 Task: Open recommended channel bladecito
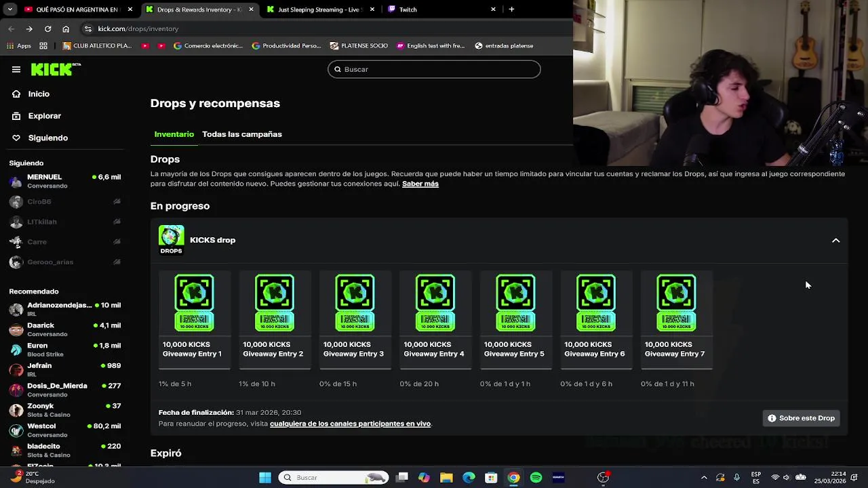pos(65,450)
